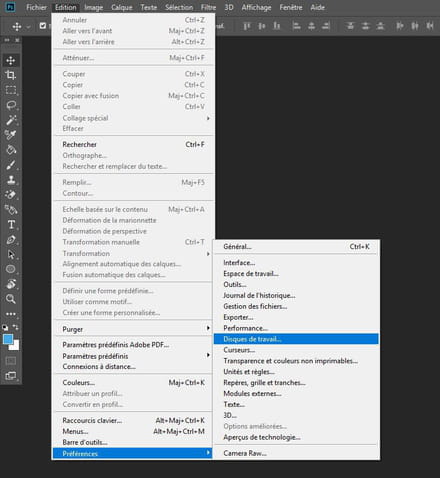Open the Move tool preset dropdown arrow
The image size is (440, 478).
pyautogui.click(x=28, y=26)
